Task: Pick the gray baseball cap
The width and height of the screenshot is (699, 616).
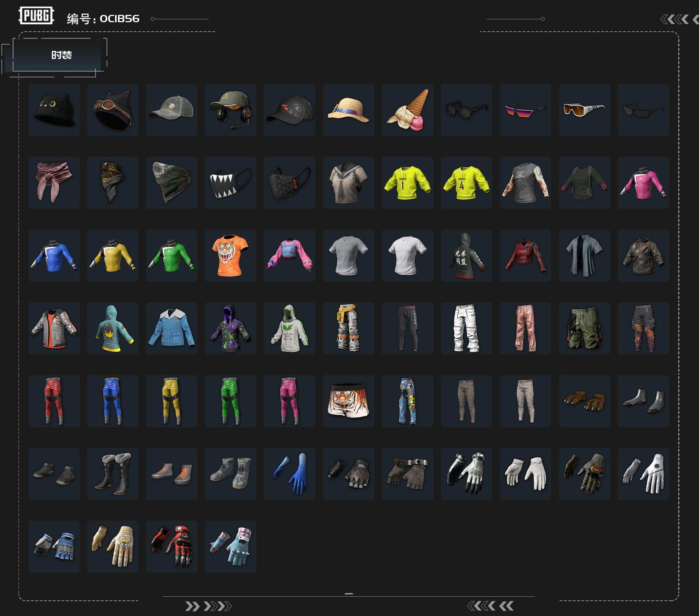Action: pos(171,110)
